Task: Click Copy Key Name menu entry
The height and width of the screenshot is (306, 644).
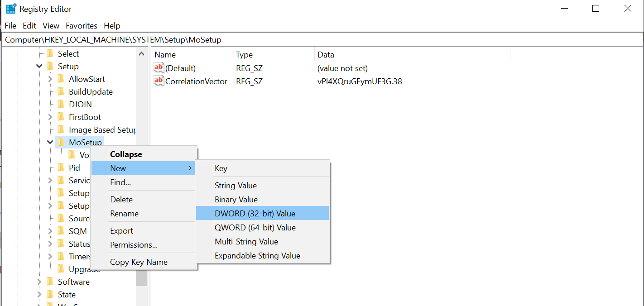Action: coord(139,262)
